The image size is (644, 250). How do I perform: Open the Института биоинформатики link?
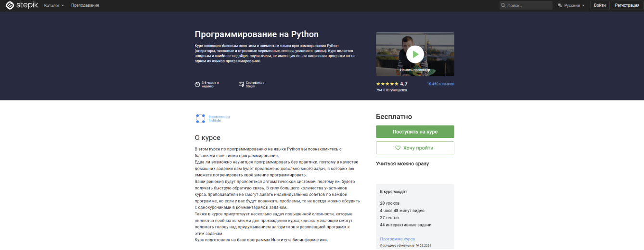(x=299, y=239)
